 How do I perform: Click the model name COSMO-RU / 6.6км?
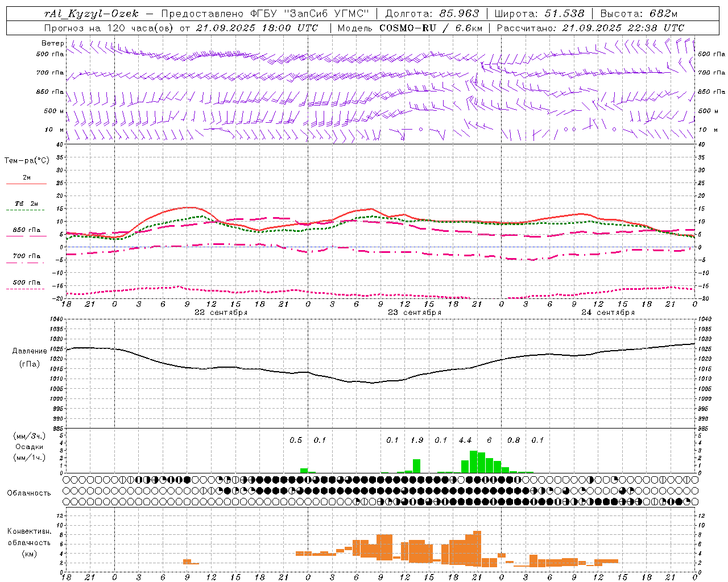(431, 28)
